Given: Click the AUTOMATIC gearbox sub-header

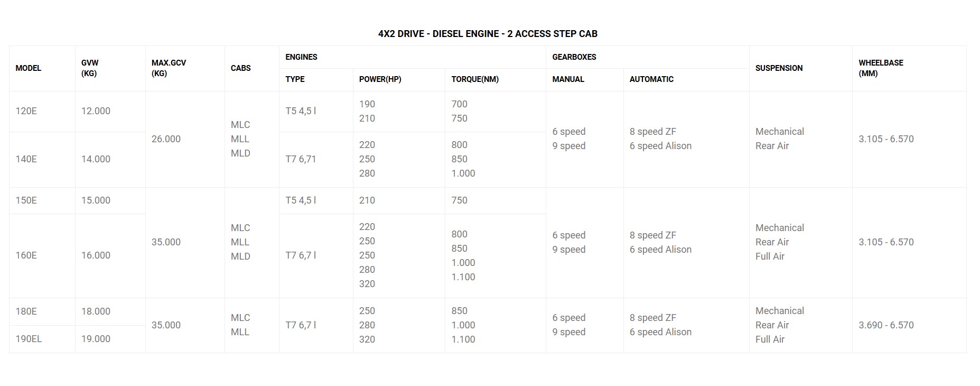Looking at the screenshot, I should point(651,79).
